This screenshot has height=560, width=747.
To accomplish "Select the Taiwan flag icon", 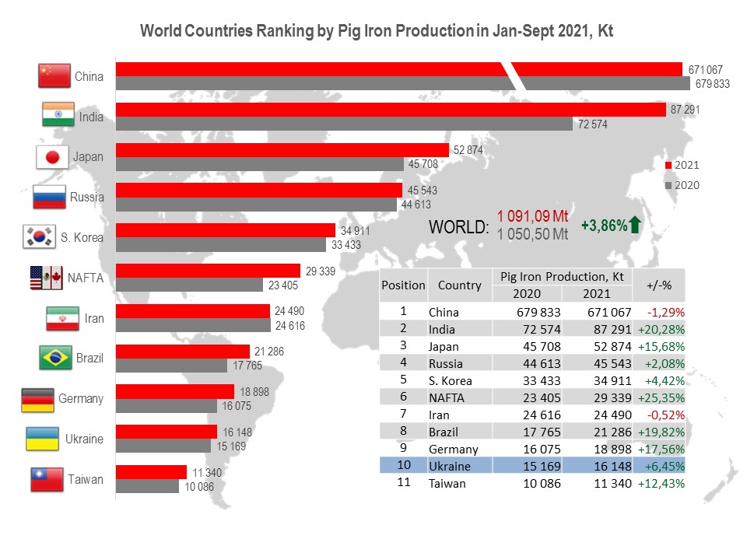I will [x=47, y=480].
